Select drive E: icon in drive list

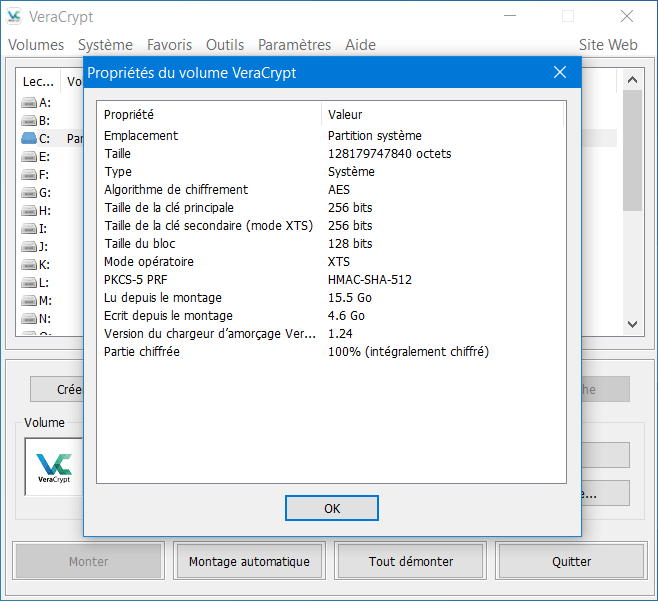pos(29,157)
